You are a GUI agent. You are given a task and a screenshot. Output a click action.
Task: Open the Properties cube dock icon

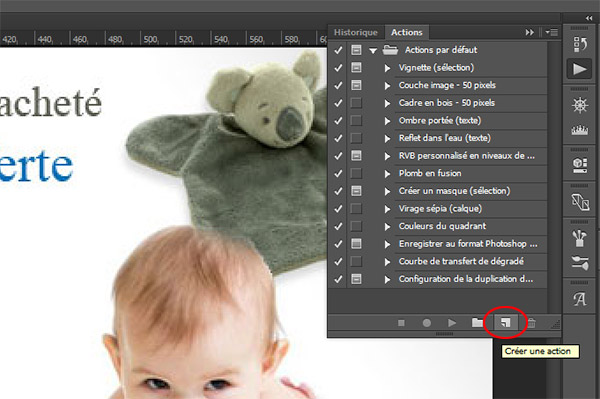(580, 165)
